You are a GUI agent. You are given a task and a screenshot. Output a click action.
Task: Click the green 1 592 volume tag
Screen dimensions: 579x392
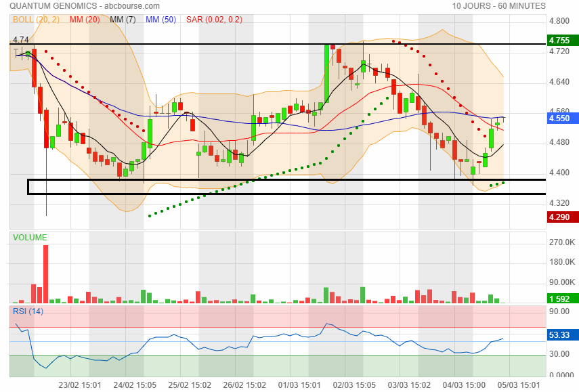pyautogui.click(x=563, y=299)
